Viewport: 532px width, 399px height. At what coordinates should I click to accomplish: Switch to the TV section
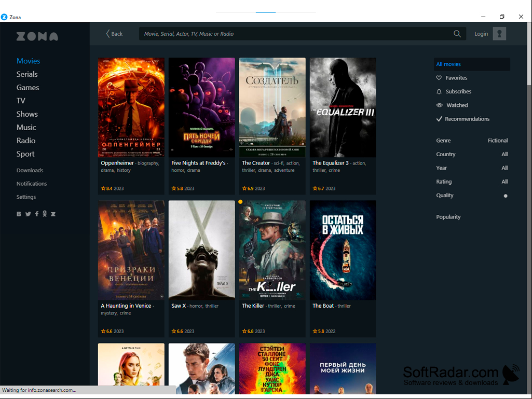pos(21,101)
